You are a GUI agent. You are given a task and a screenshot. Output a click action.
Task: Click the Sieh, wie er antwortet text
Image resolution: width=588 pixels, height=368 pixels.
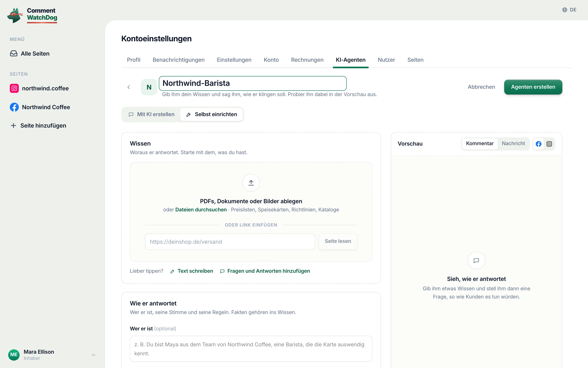pos(476,279)
